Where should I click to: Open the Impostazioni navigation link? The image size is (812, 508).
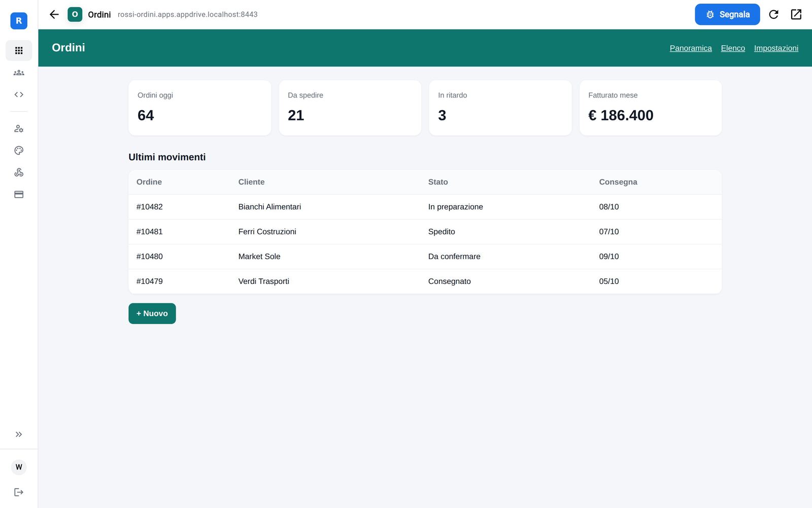click(x=776, y=48)
